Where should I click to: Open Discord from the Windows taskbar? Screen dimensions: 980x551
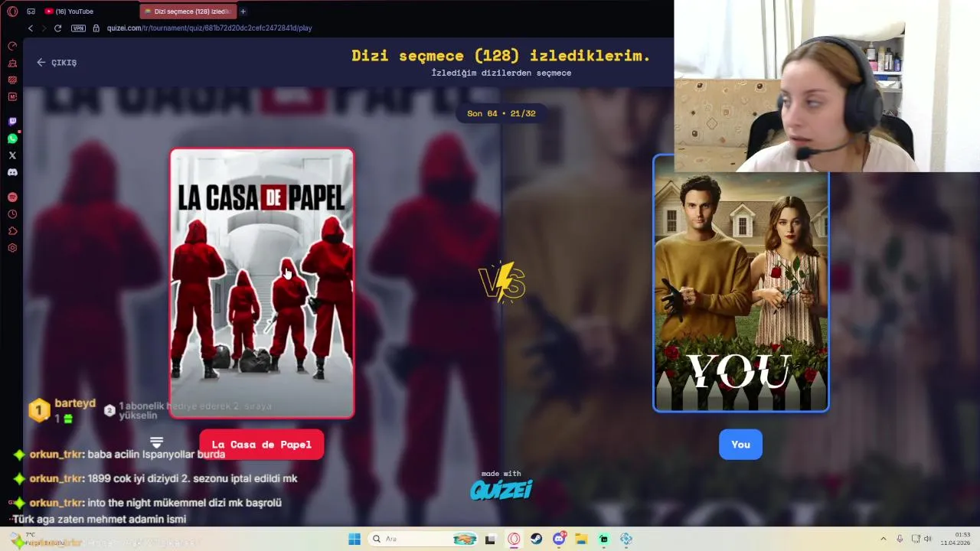coord(560,539)
